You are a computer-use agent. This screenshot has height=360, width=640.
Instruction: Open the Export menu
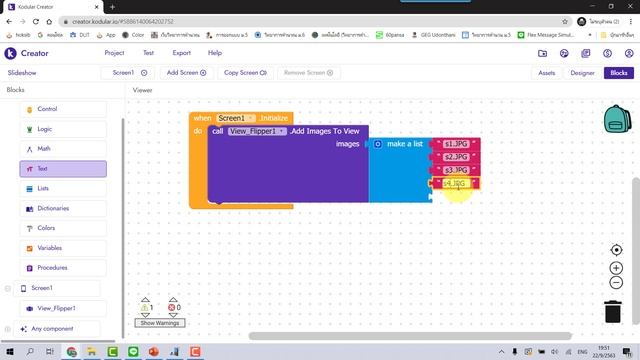[182, 53]
